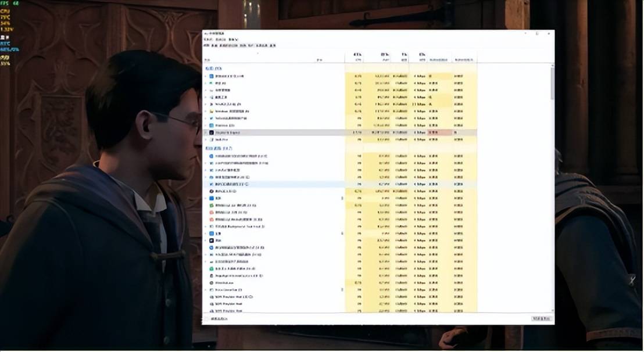
Task: Switch to the 性能 (Performance) tab
Action: 214,45
